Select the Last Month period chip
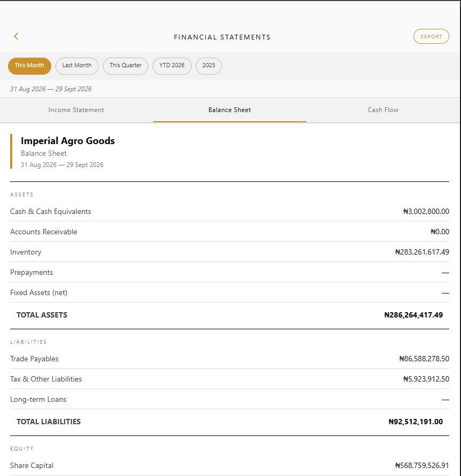This screenshot has height=476, width=461. [77, 66]
